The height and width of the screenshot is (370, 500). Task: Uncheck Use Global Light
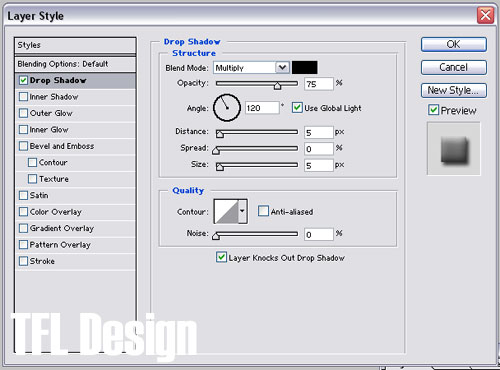(x=297, y=108)
